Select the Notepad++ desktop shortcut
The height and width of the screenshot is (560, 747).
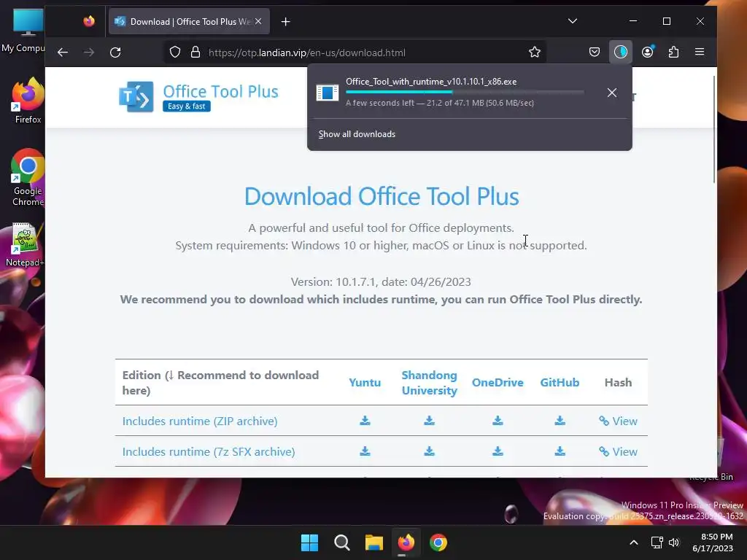25,245
